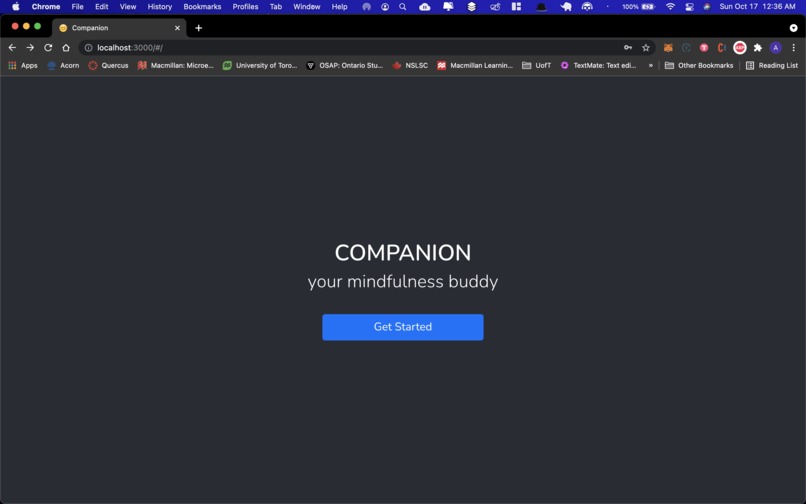Open the AdBlock Plus extension icon
This screenshot has width=806, height=504.
click(739, 48)
